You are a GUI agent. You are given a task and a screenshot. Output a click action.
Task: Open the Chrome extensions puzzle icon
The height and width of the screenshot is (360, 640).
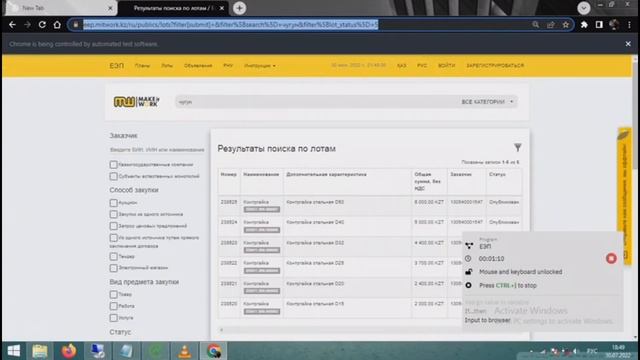(584, 25)
